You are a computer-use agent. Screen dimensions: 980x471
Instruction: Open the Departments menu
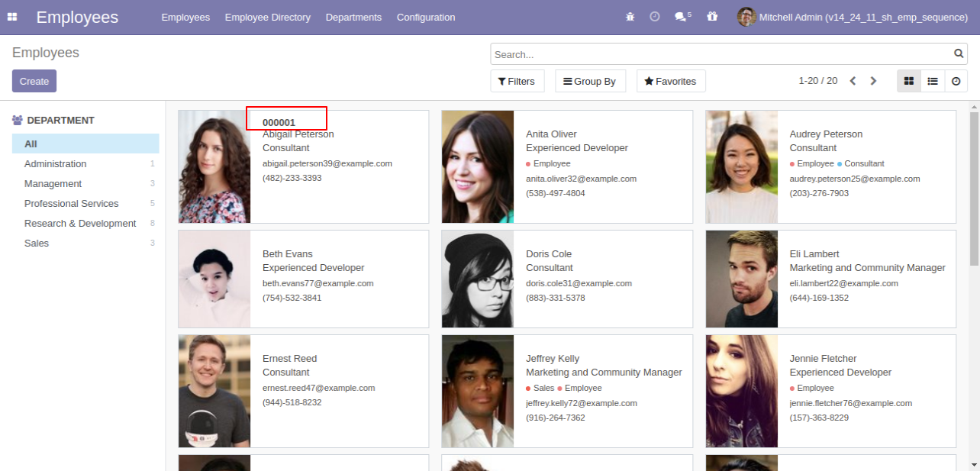click(x=353, y=17)
